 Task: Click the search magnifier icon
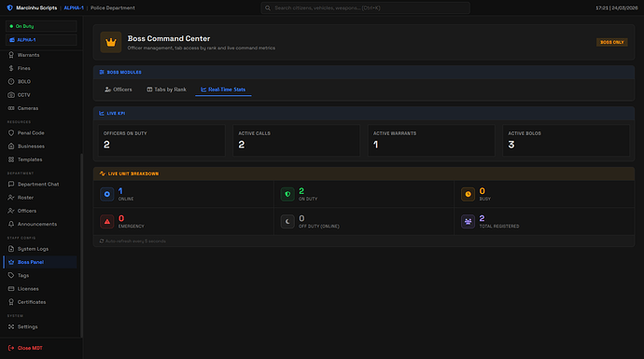coord(268,7)
